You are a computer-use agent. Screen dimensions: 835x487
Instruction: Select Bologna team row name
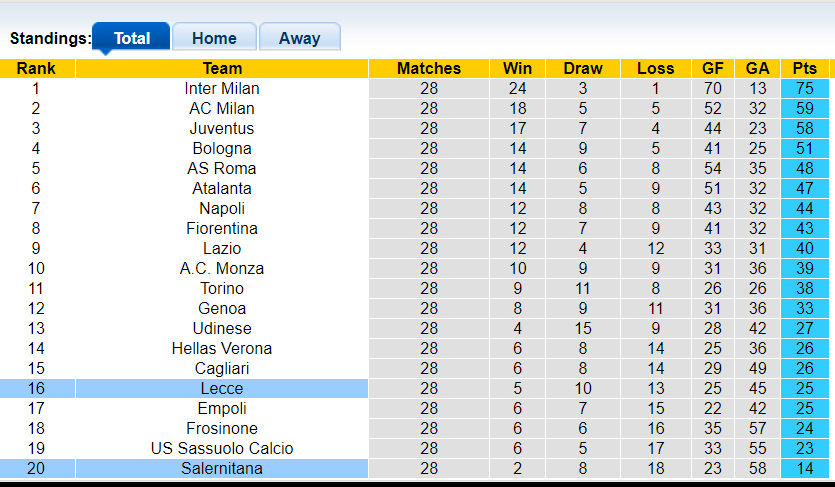click(x=222, y=148)
